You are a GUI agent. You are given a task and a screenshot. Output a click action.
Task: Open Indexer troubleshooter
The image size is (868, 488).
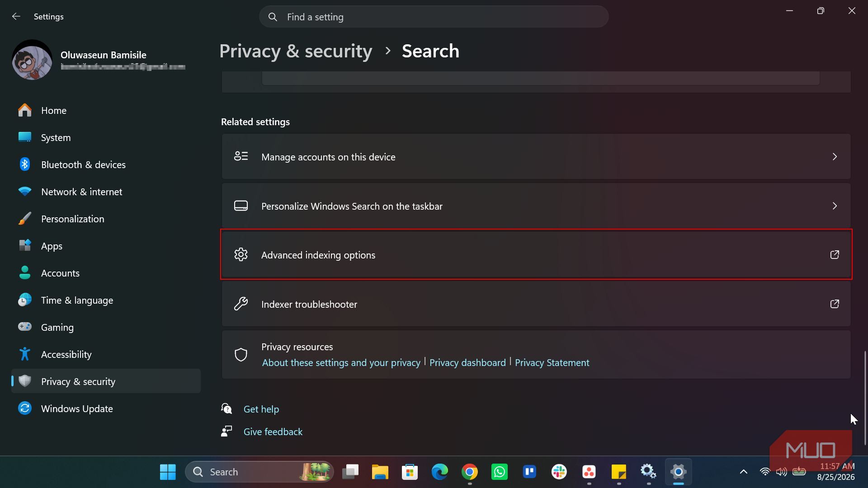pos(536,304)
